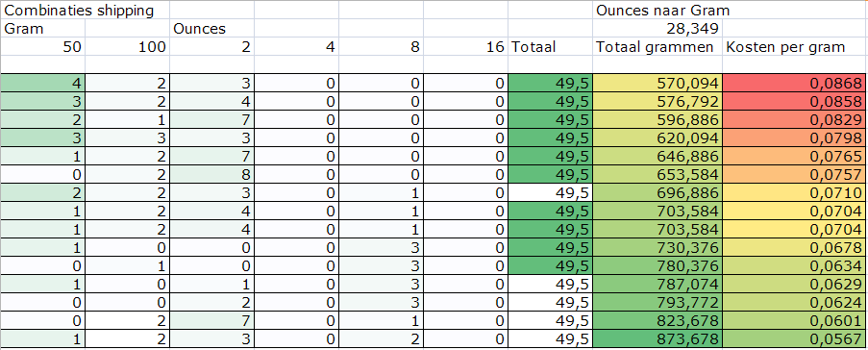Click the total grams cell 823,678
868x350 pixels.
[x=657, y=320]
